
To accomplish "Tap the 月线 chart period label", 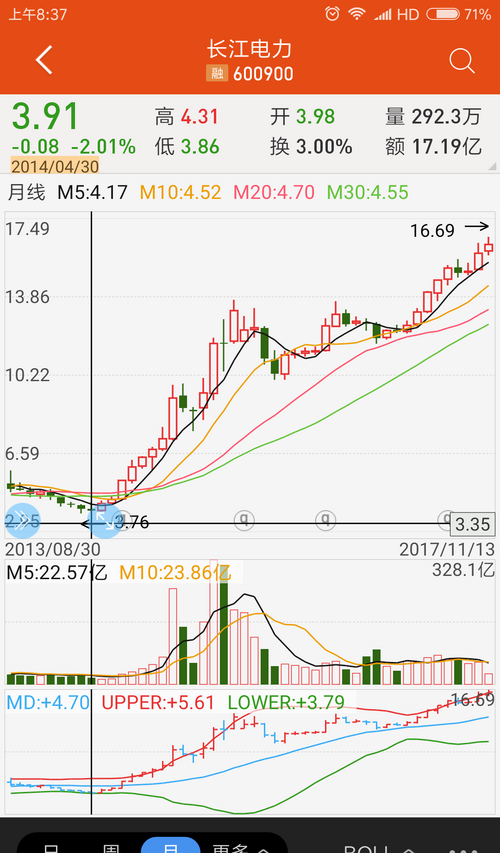I will [26, 192].
